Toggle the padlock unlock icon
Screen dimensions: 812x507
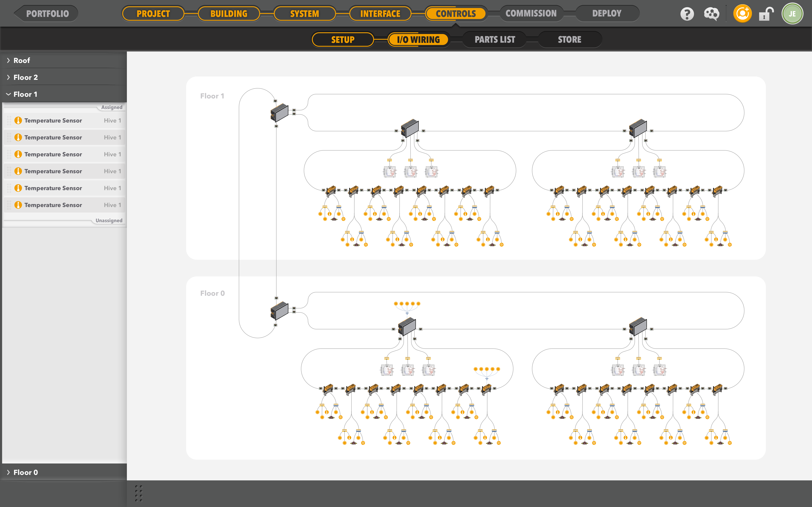pos(766,14)
